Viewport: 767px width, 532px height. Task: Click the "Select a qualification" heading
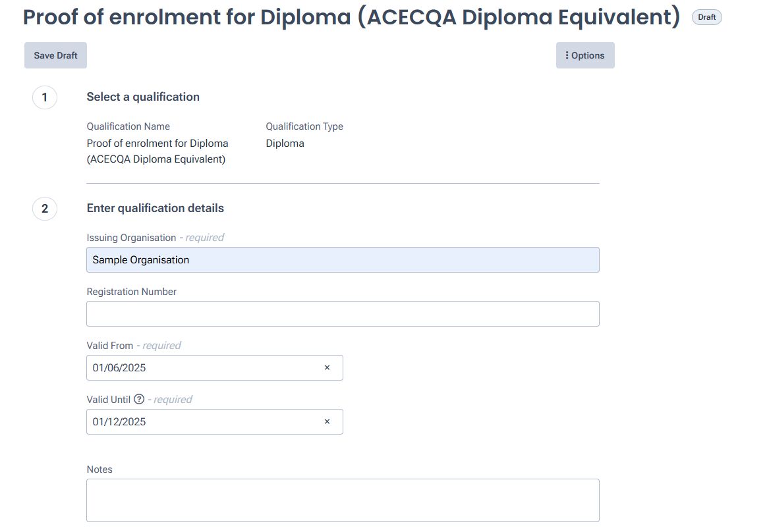coord(143,97)
